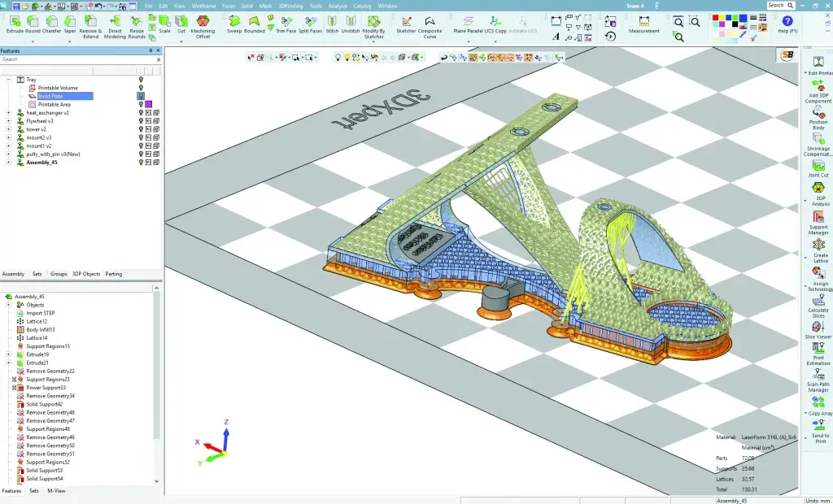Toggle visibility of the Build Plate
This screenshot has width=833, height=504.
click(x=141, y=96)
